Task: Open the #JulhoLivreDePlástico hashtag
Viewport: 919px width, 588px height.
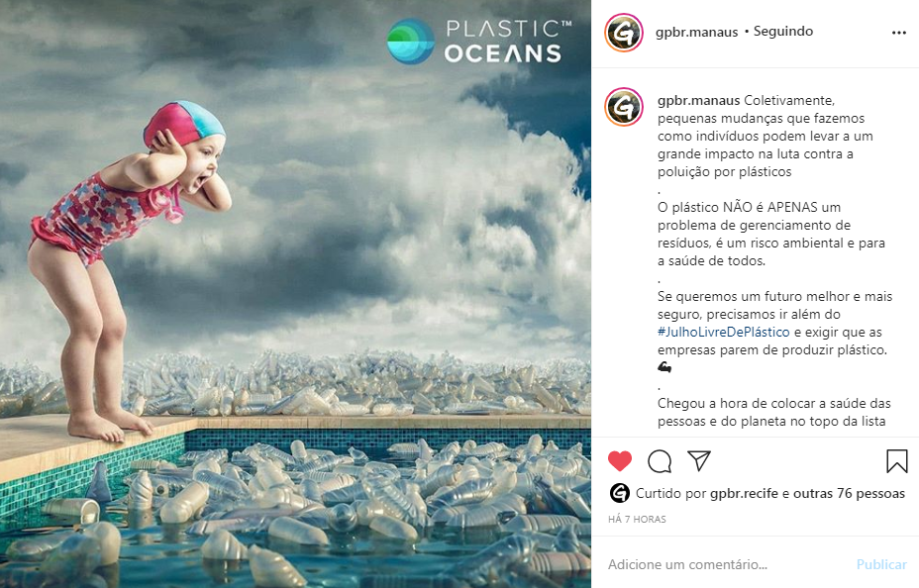Action: (x=723, y=332)
